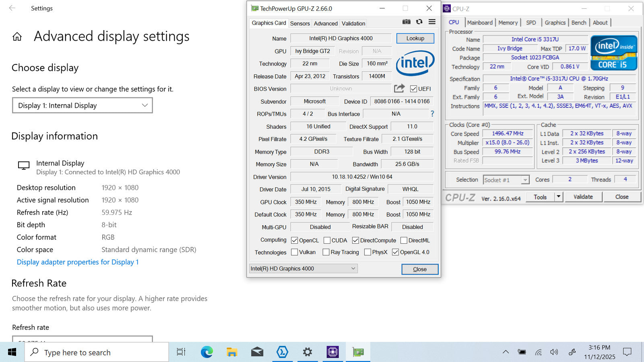Click the Bus Interface question mark
This screenshot has height=362, width=644.
point(432,114)
